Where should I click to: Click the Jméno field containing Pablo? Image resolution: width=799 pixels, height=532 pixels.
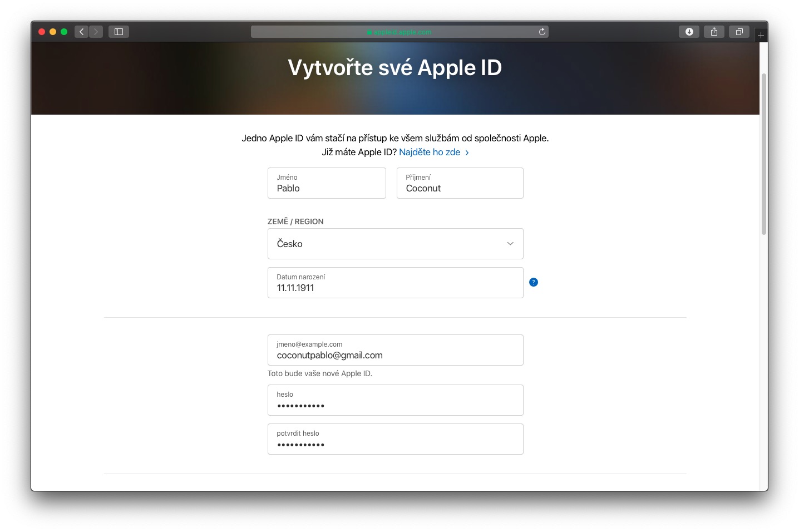click(327, 183)
